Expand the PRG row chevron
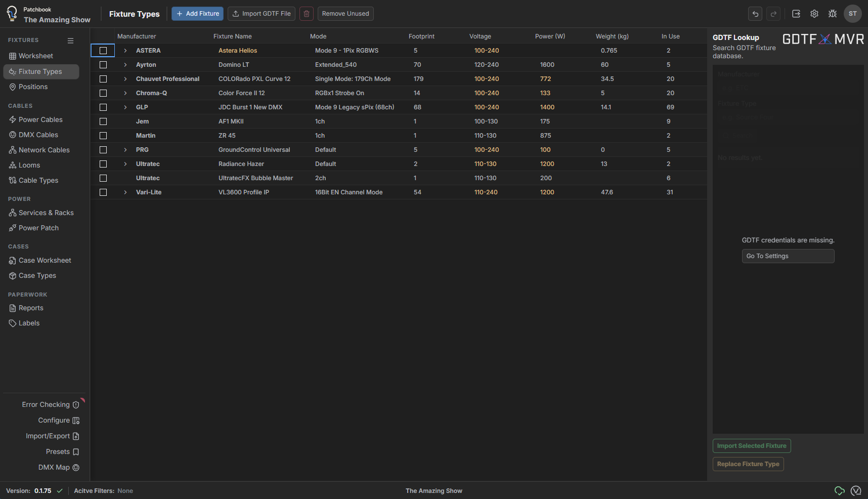Viewport: 868px width, 499px height. coord(125,150)
